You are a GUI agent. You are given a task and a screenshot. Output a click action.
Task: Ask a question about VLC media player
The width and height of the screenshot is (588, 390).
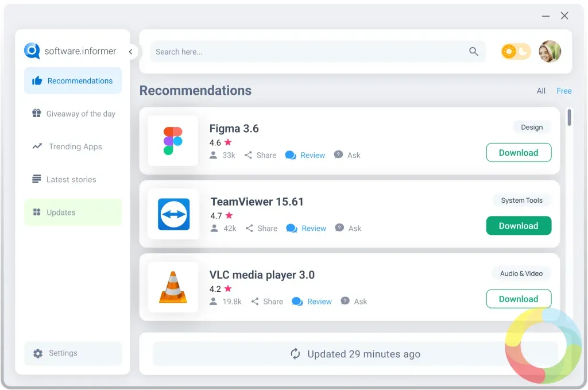click(x=354, y=301)
